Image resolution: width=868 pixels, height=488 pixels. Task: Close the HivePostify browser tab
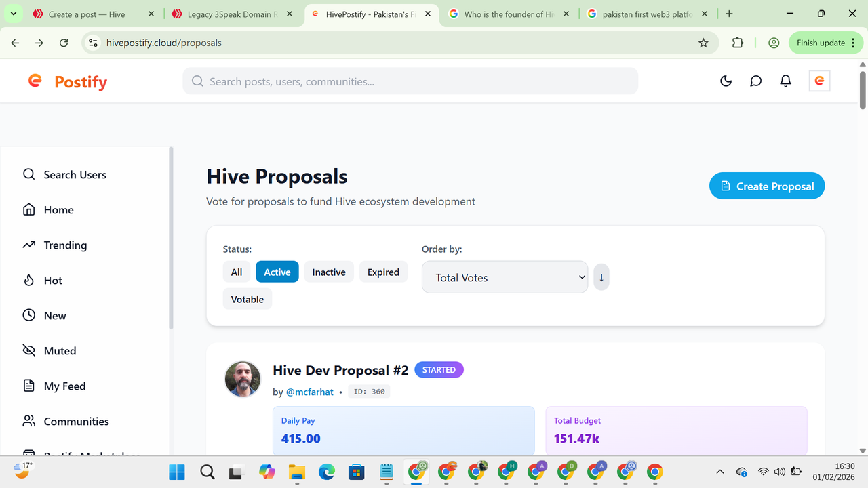pos(428,14)
